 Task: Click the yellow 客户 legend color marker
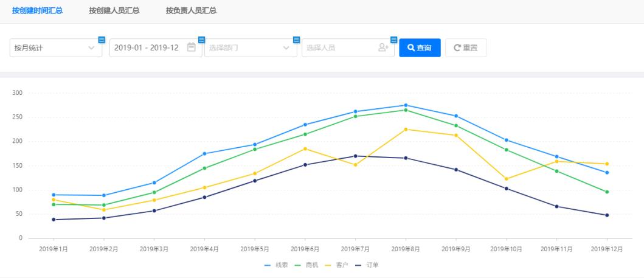pyautogui.click(x=327, y=265)
